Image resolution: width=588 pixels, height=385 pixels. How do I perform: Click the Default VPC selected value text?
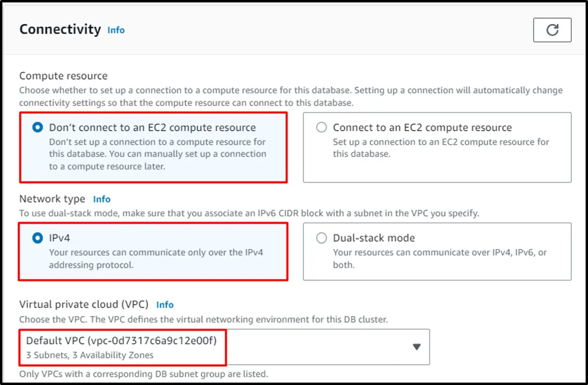(x=121, y=341)
